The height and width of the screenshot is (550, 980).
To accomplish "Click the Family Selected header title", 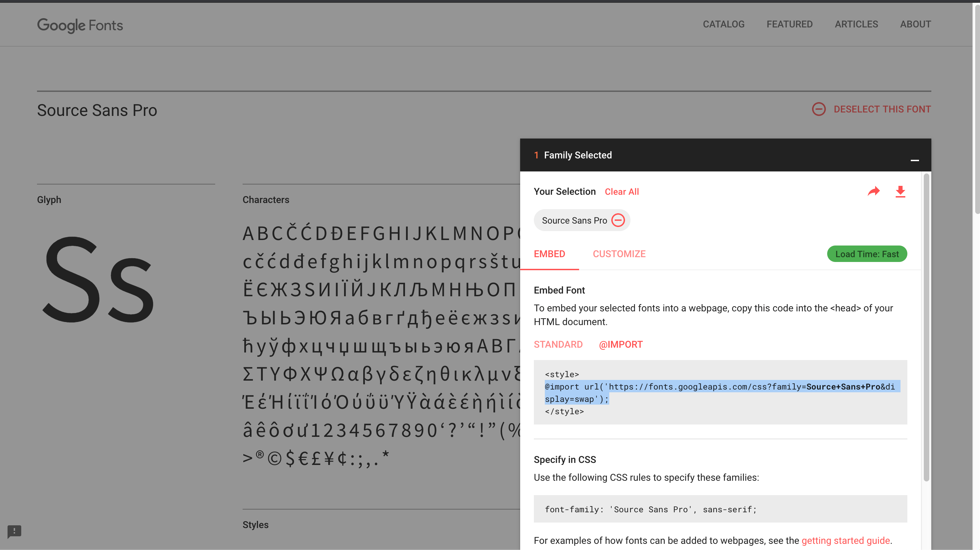I will click(x=577, y=155).
